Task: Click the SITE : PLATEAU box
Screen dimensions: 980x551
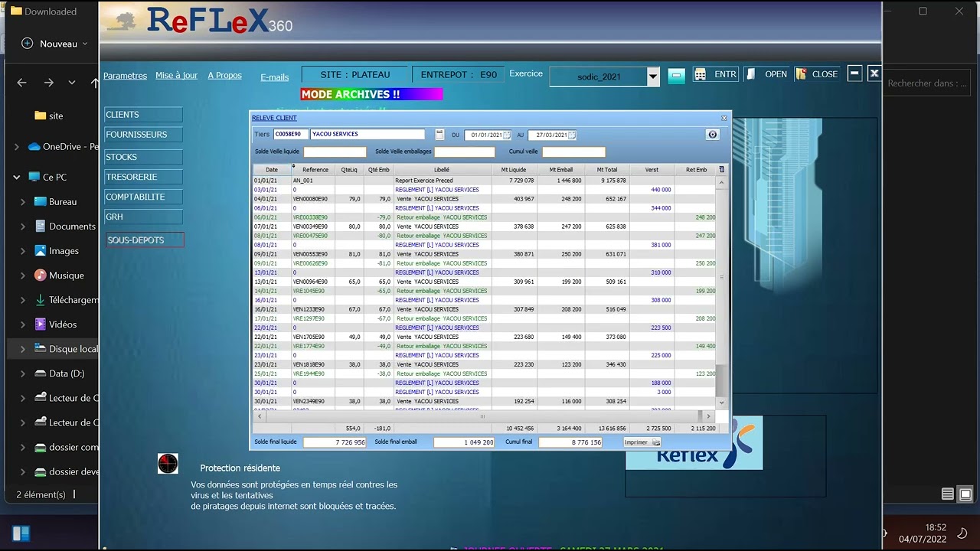Action: pyautogui.click(x=354, y=74)
